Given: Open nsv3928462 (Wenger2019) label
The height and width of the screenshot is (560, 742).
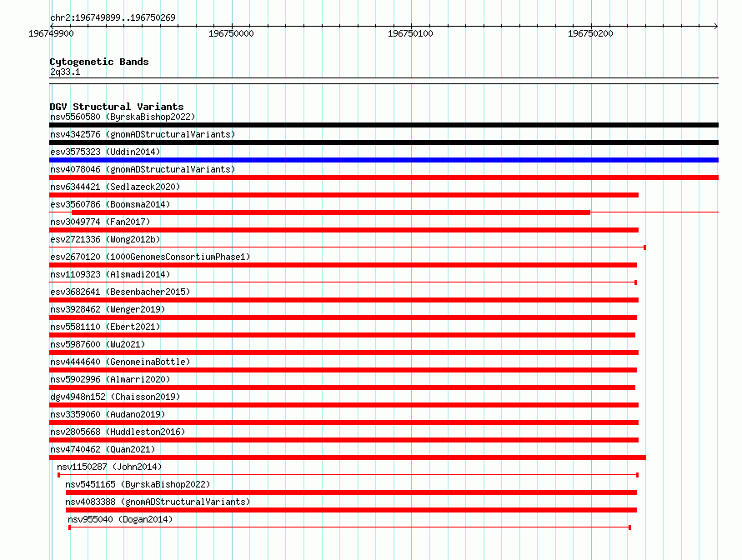Looking at the screenshot, I should [x=108, y=309].
